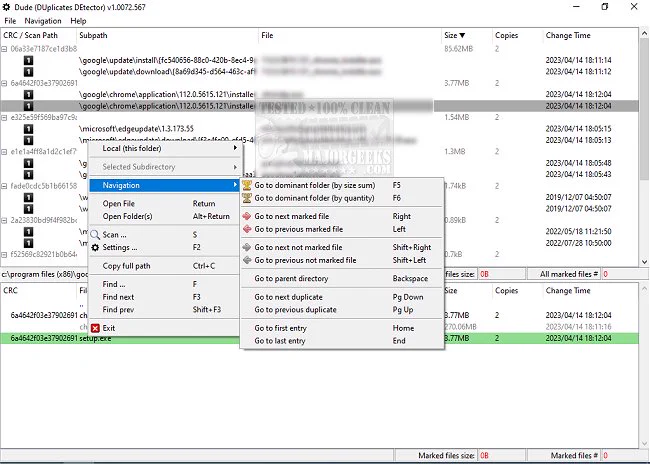Collapse the 6a4642f03e37902691 CRC group
This screenshot has width=650, height=464.
[4, 83]
